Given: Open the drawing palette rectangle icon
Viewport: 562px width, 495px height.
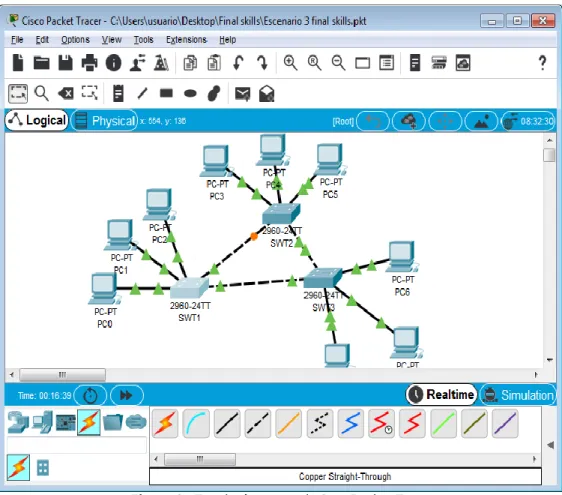Looking at the screenshot, I should point(362,64).
